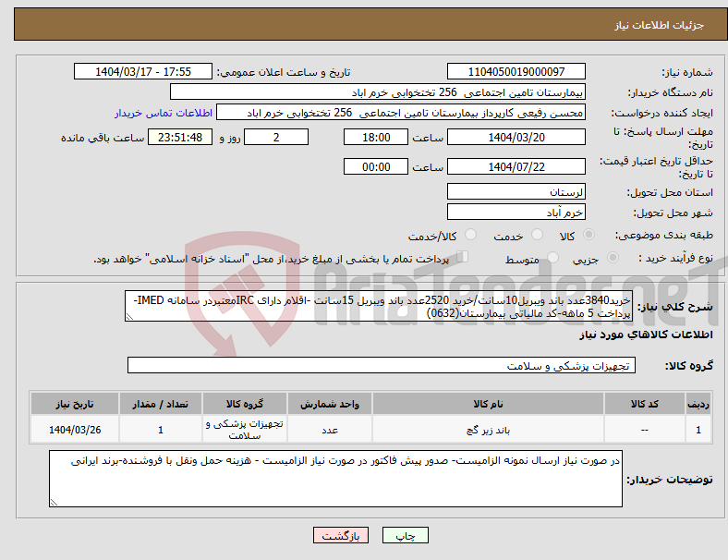
Task: Click the تاریخ نیاز column header
Action: (75, 404)
